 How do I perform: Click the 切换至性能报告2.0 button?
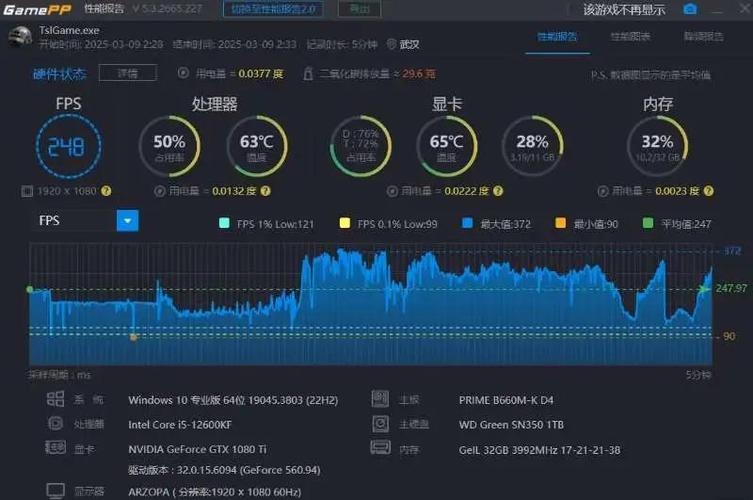(273, 9)
